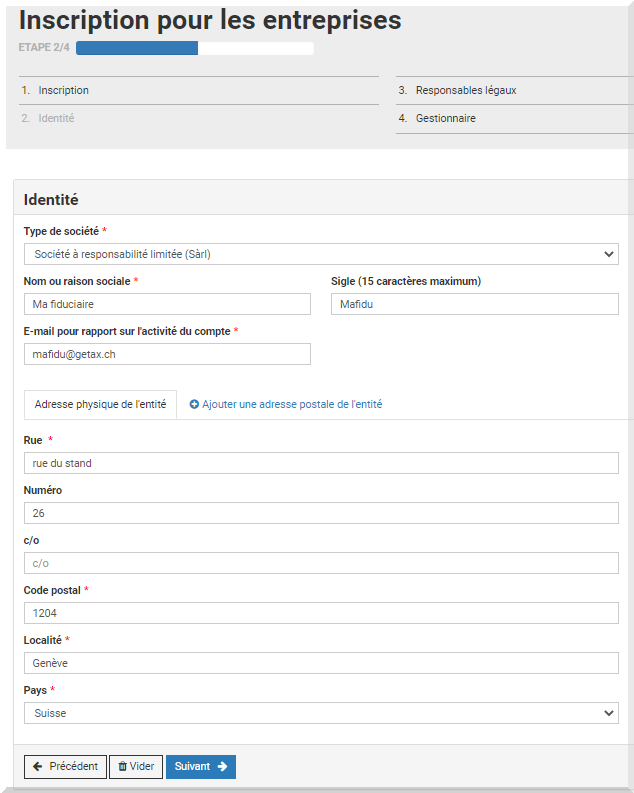The width and height of the screenshot is (634, 793).
Task: Click the right arrow icon on Suivant
Action: (222, 766)
